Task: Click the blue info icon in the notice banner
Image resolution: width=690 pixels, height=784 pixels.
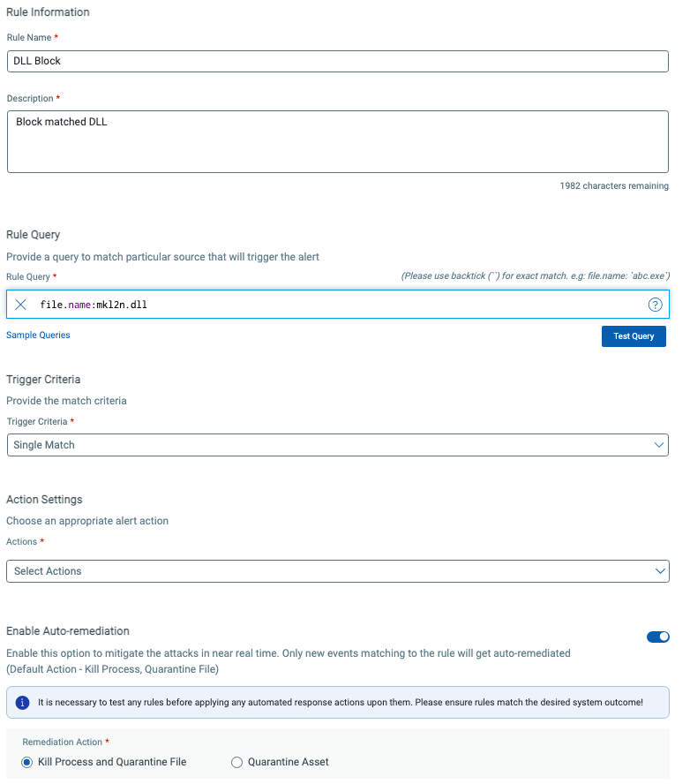Action: 22,703
